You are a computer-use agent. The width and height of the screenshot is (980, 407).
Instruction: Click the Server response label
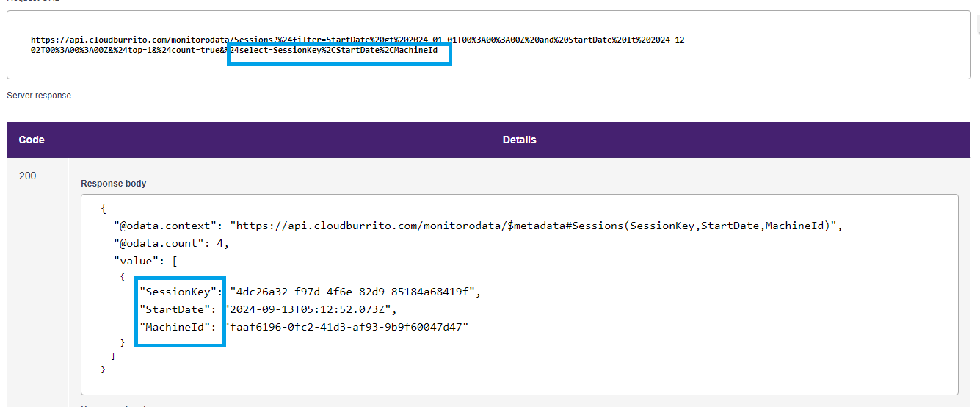click(39, 96)
